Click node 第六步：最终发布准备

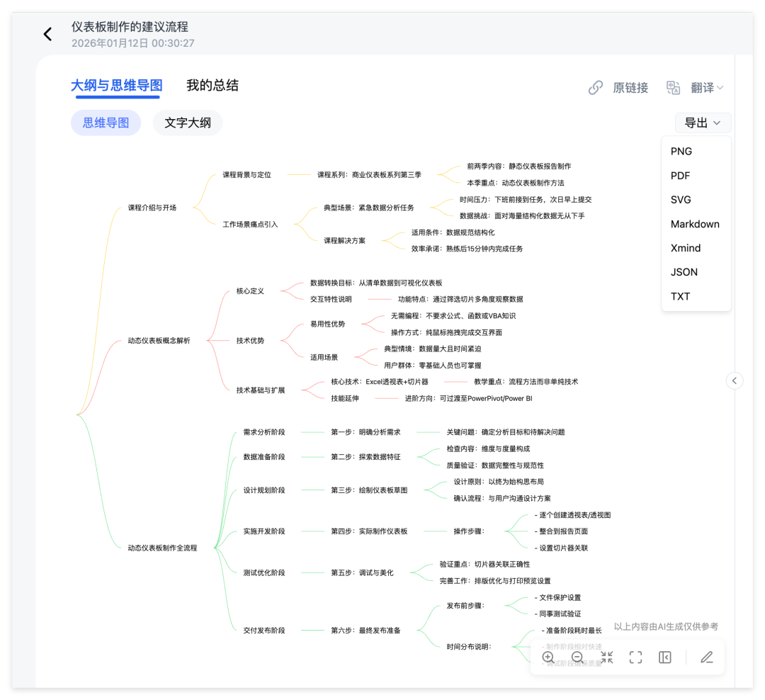(365, 631)
